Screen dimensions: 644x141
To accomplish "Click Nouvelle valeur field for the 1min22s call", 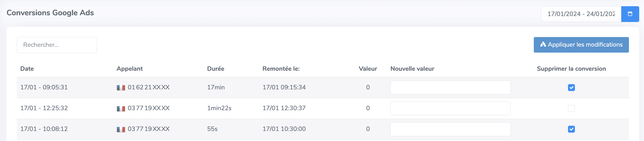I will pos(450,108).
